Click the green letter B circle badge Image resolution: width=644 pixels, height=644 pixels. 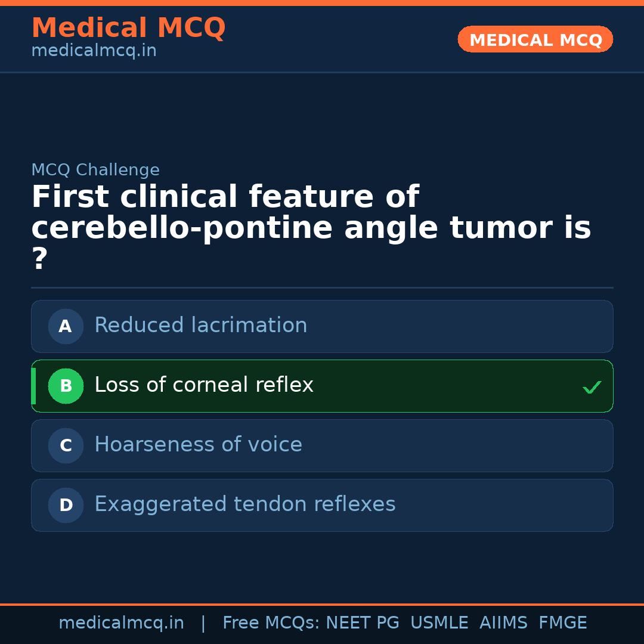point(66,386)
